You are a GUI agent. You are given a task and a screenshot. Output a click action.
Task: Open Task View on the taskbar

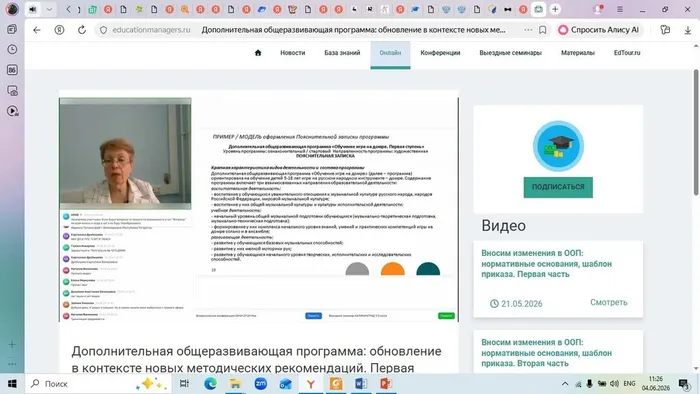click(x=184, y=384)
